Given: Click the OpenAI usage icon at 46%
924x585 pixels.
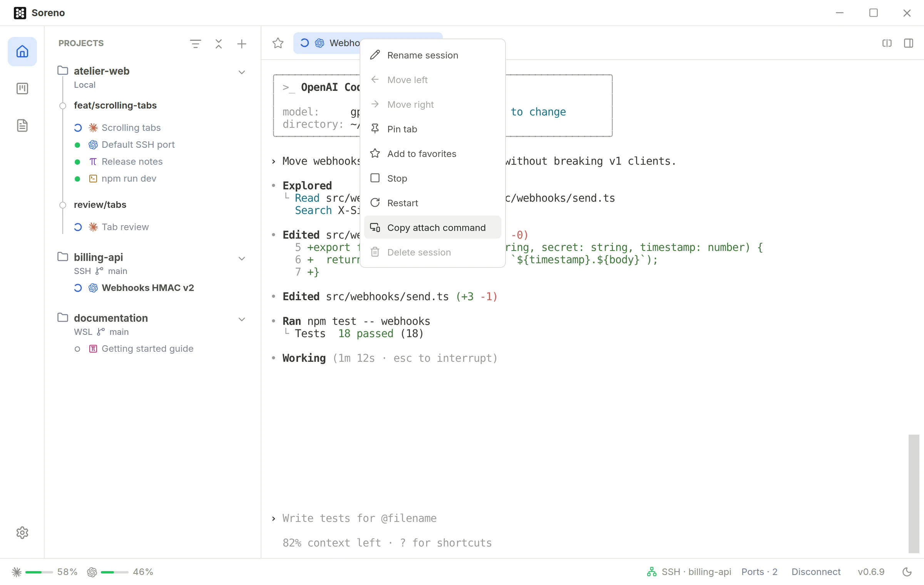Looking at the screenshot, I should tap(92, 572).
